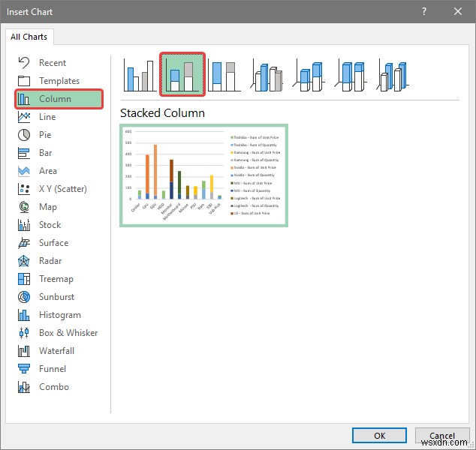Select the Funnel label in category list

click(53, 369)
